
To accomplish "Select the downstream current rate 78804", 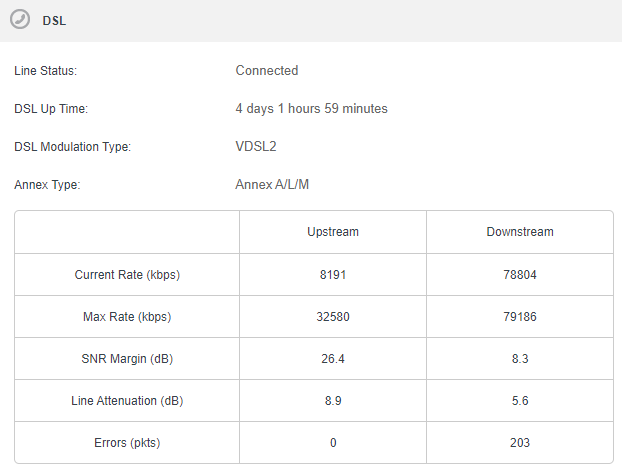I will (520, 275).
